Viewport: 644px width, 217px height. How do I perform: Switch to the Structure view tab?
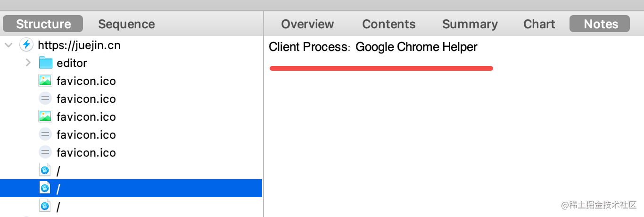43,24
